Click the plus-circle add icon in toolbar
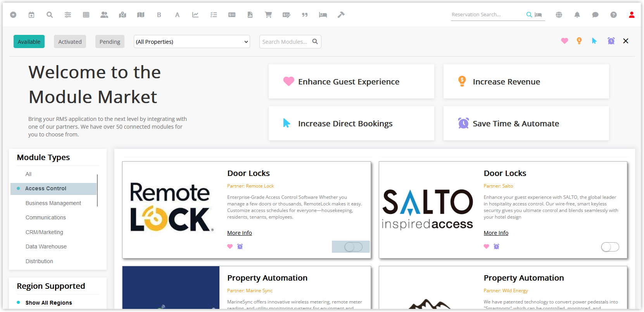644x312 pixels. pos(13,15)
